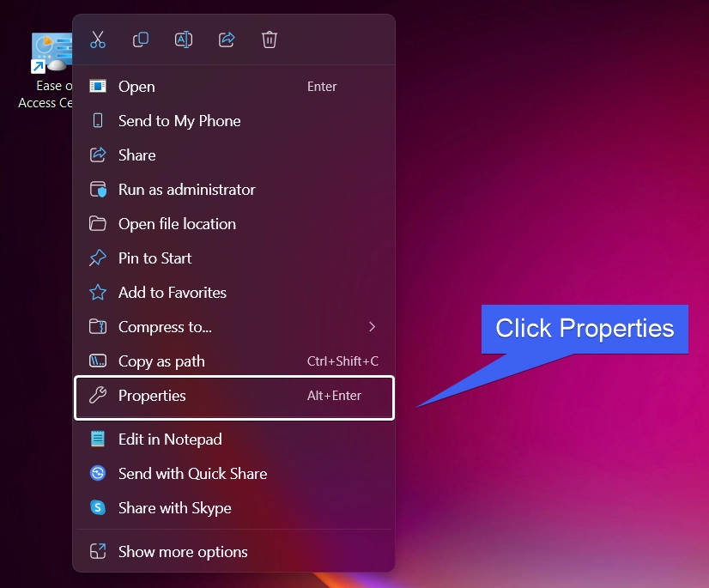Viewport: 709px width, 588px height.
Task: Select the Share menu entry
Action: tap(233, 155)
